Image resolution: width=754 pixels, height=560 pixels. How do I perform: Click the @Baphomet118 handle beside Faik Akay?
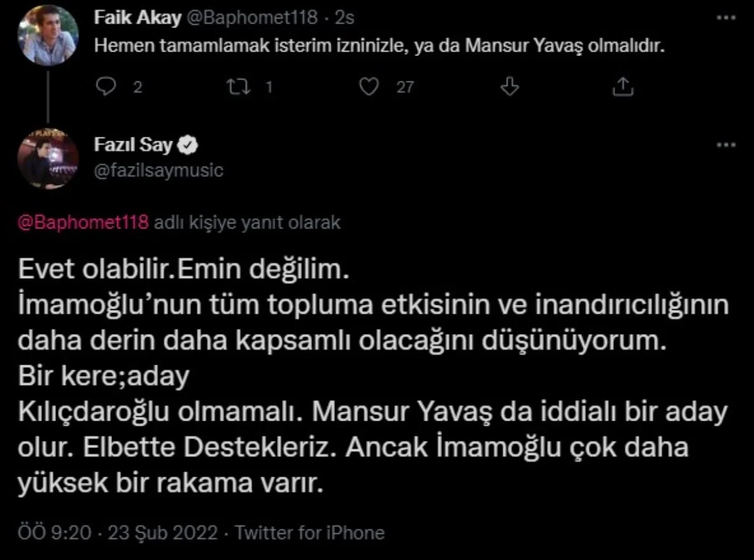tap(252, 18)
